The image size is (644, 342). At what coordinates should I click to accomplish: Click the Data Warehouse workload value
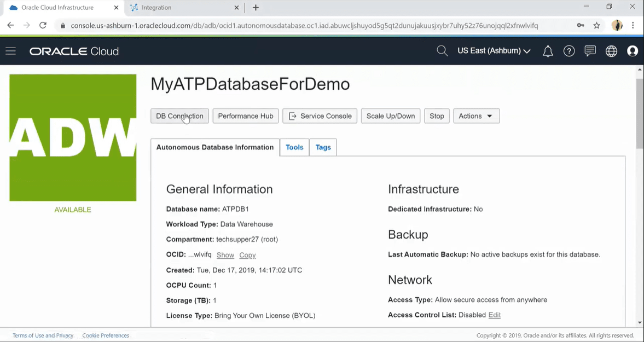[x=246, y=224]
